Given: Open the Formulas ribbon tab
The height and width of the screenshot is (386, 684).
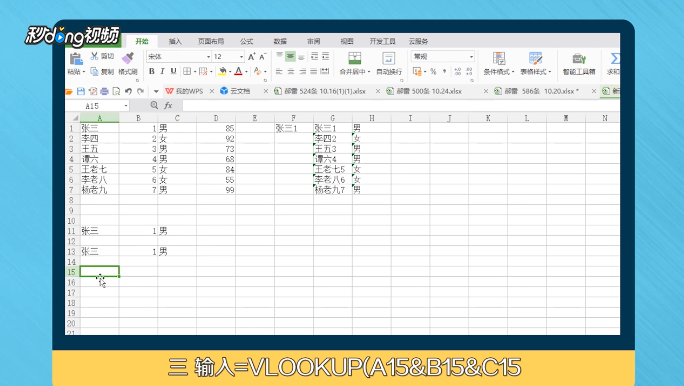Looking at the screenshot, I should tap(246, 41).
